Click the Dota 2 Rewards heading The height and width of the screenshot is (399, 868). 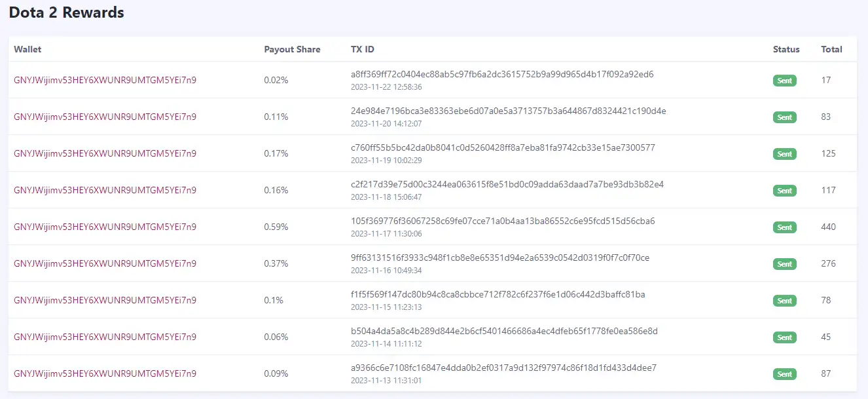pyautogui.click(x=66, y=12)
